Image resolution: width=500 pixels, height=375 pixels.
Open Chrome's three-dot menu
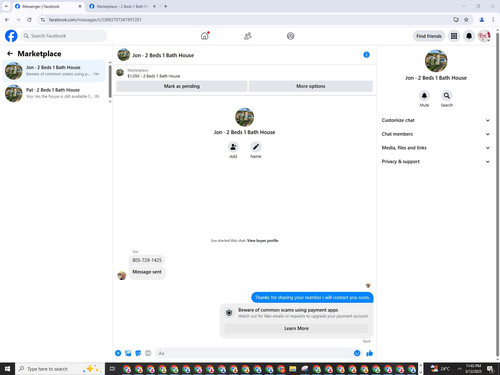click(493, 20)
